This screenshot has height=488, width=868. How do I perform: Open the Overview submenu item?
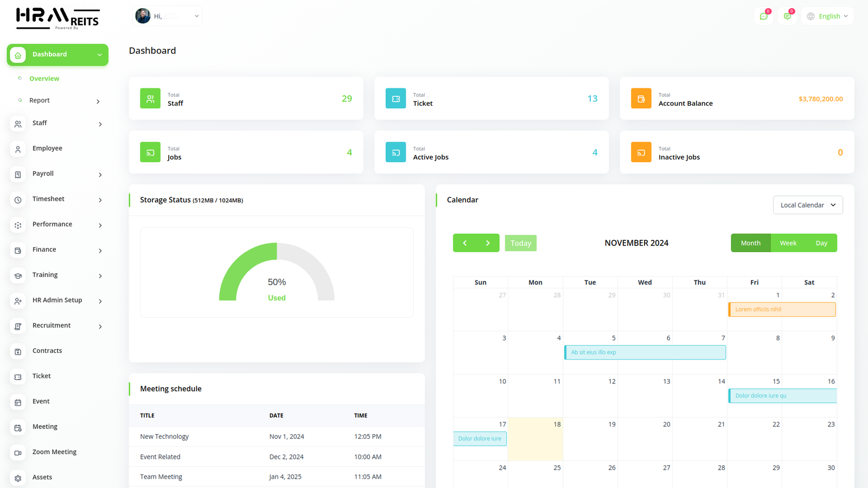[44, 79]
